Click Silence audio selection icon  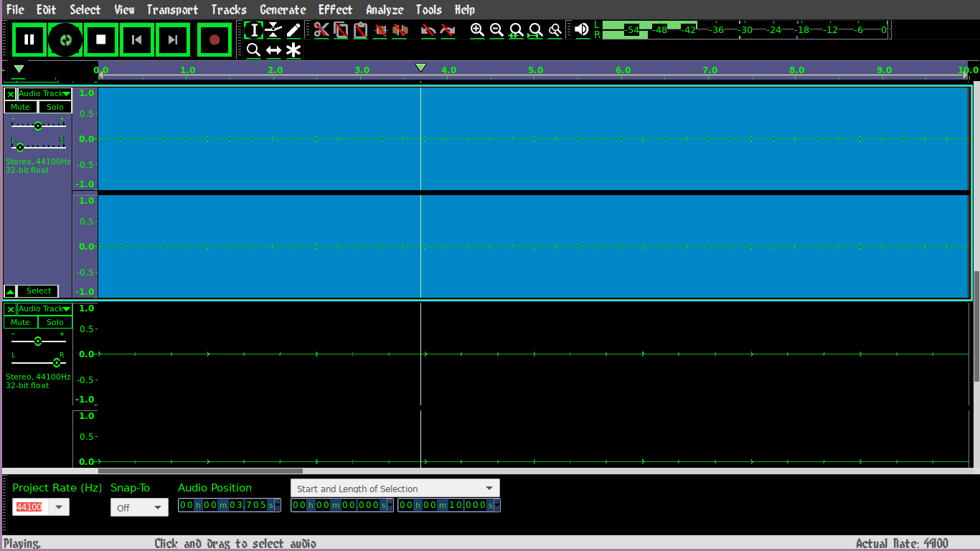[400, 30]
